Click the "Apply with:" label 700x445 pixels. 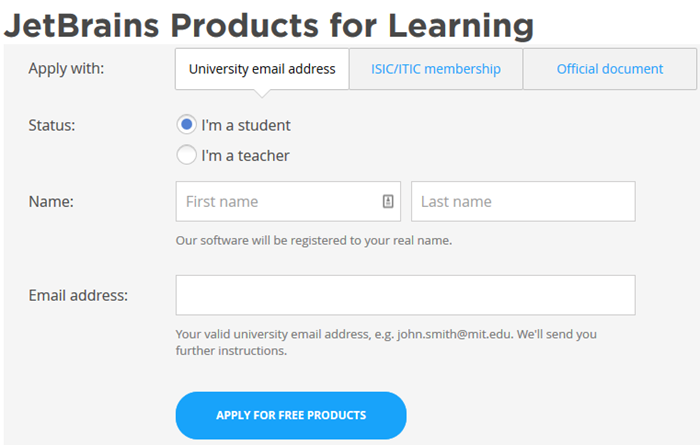pyautogui.click(x=66, y=69)
